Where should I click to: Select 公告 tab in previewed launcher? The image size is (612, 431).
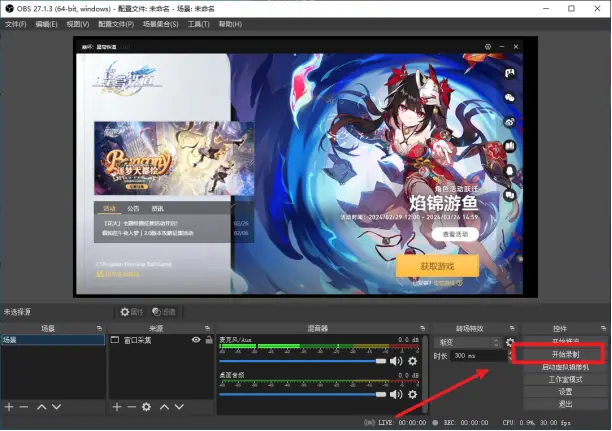133,208
